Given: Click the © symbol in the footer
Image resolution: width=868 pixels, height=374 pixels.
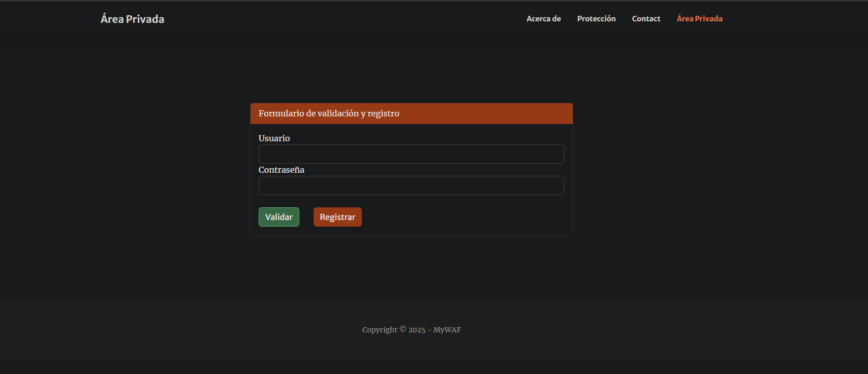Looking at the screenshot, I should (x=403, y=329).
